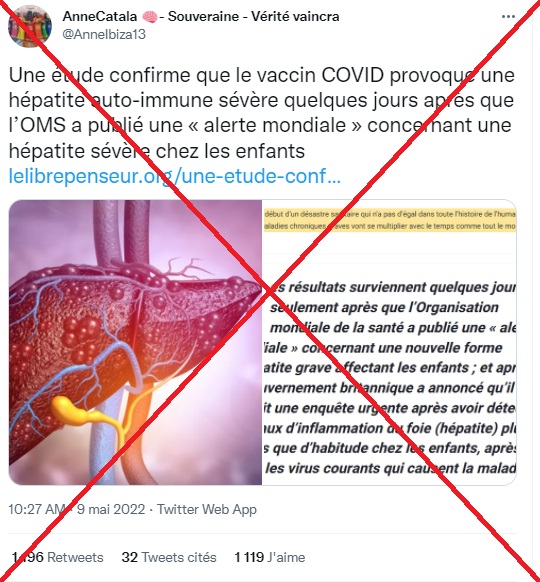This screenshot has width=540, height=582.
Task: Open the lelibrepenseur.org article link
Action: (174, 176)
